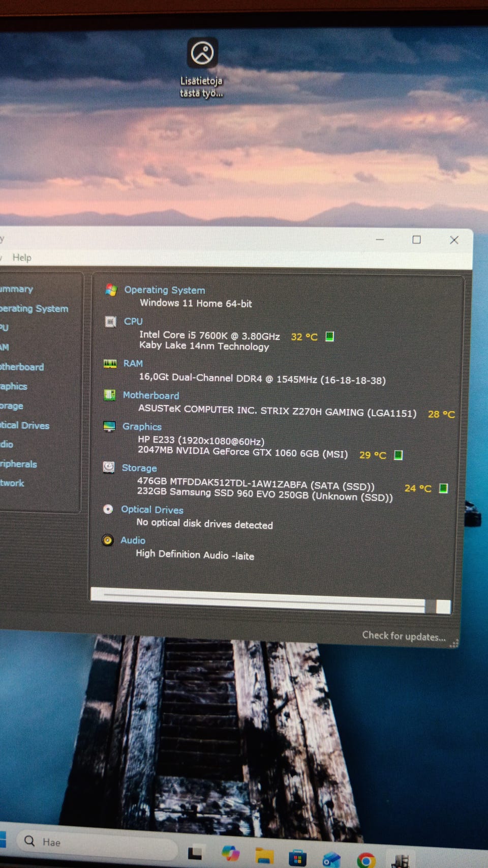Open the Motherboard section heading link

tap(151, 395)
